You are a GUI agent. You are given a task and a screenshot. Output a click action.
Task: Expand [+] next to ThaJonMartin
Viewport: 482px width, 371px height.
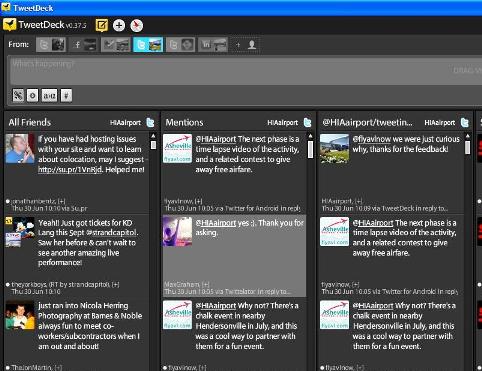58,367
